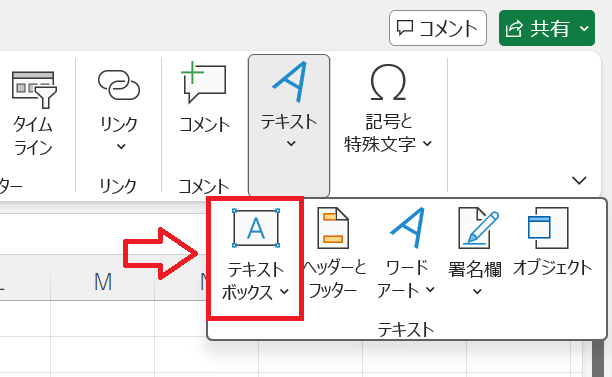Click the テキスト ribbon icon
This screenshot has width=612, height=377.
click(x=289, y=82)
